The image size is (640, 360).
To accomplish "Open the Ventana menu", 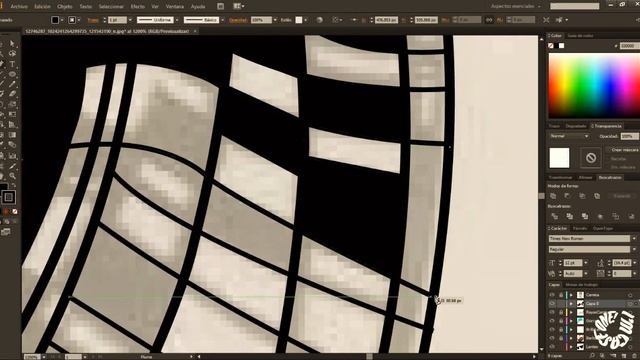I will click(x=175, y=7).
